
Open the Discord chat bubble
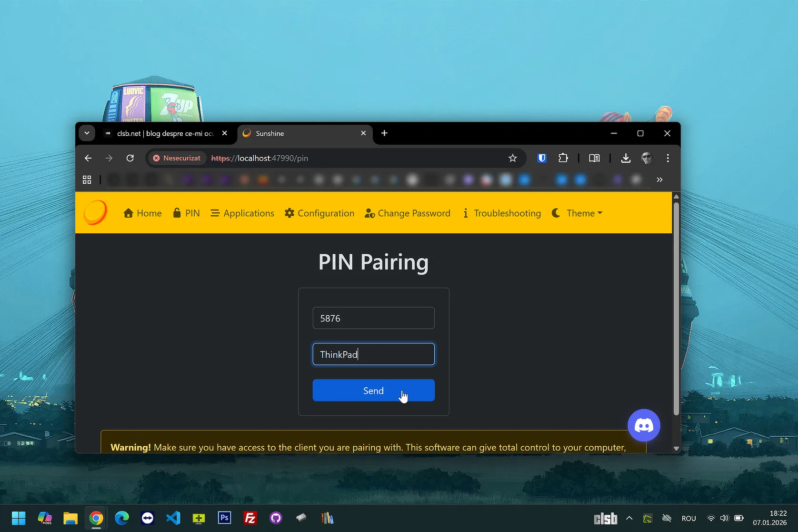coord(644,425)
